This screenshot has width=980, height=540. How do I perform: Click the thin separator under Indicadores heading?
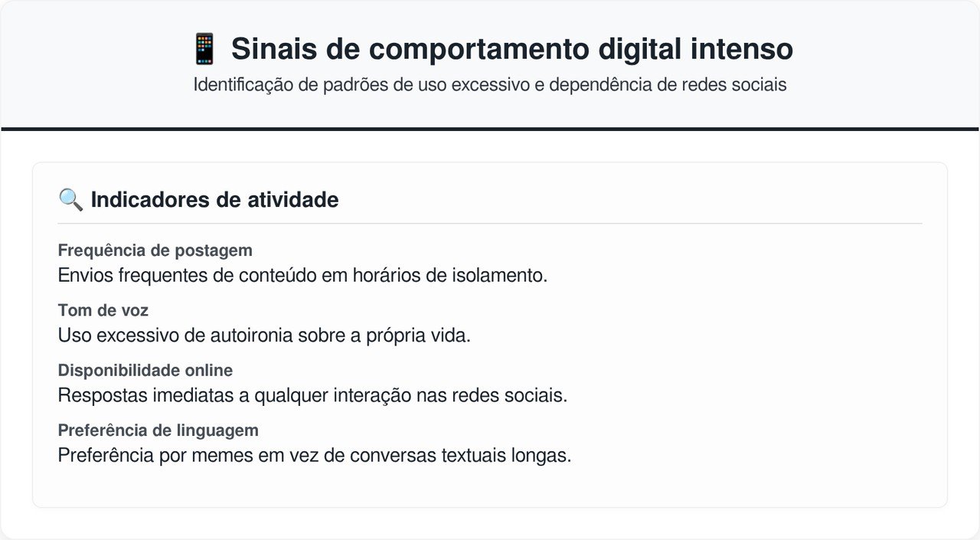click(490, 224)
